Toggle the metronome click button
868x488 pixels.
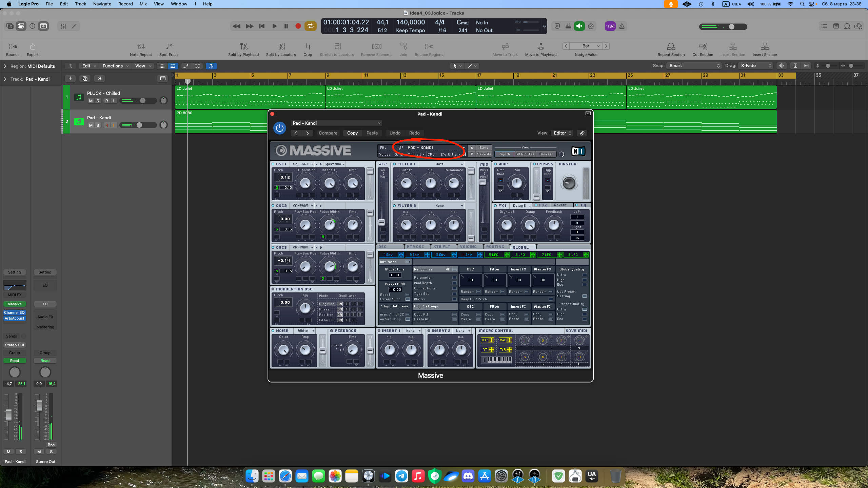coord(622,26)
